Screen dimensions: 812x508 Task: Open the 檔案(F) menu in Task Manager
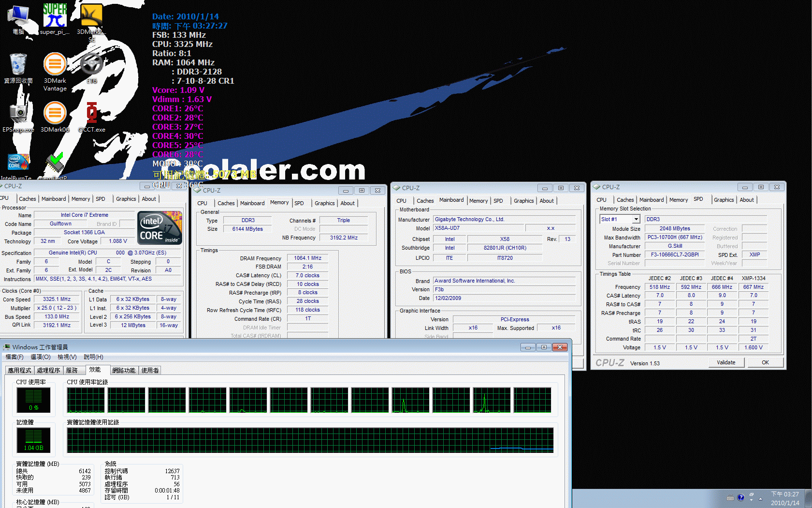14,357
